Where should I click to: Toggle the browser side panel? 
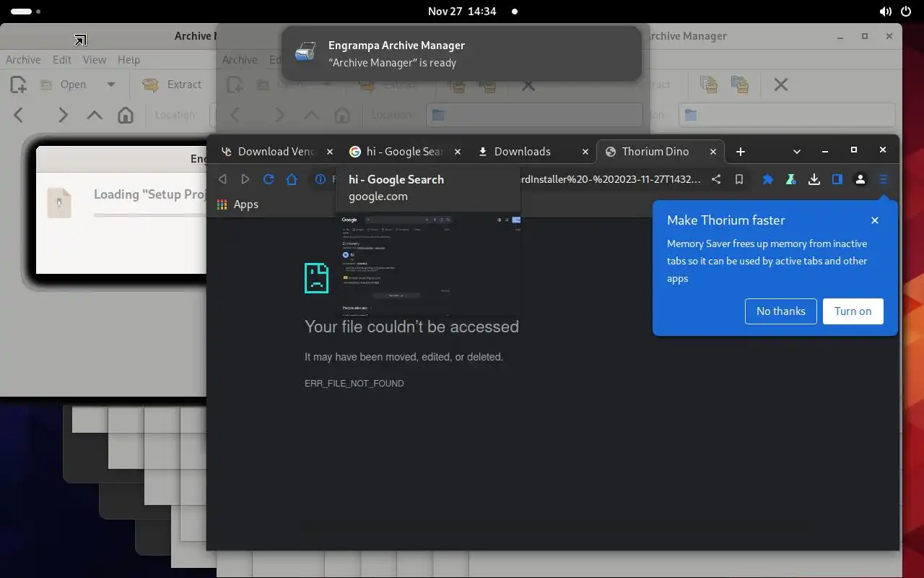pyautogui.click(x=837, y=179)
